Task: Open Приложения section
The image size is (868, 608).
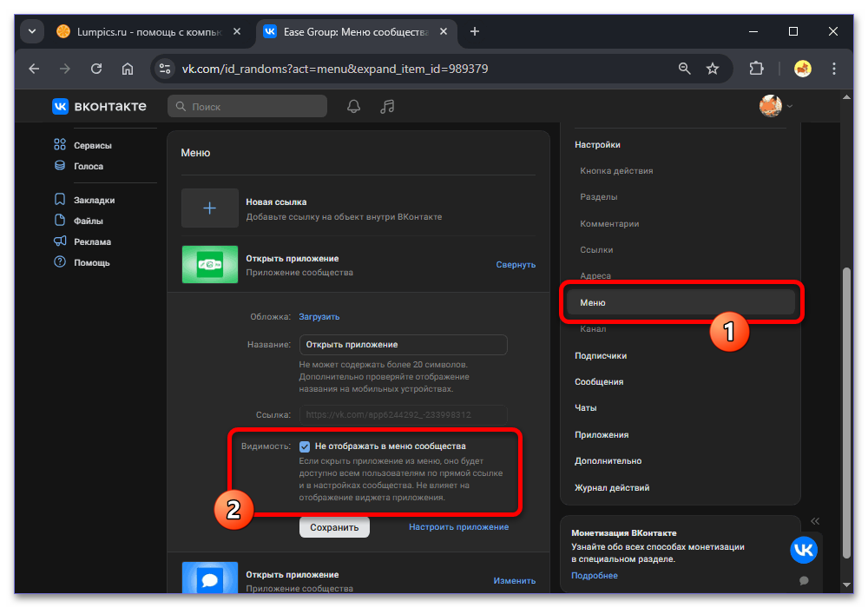Action: pos(602,434)
